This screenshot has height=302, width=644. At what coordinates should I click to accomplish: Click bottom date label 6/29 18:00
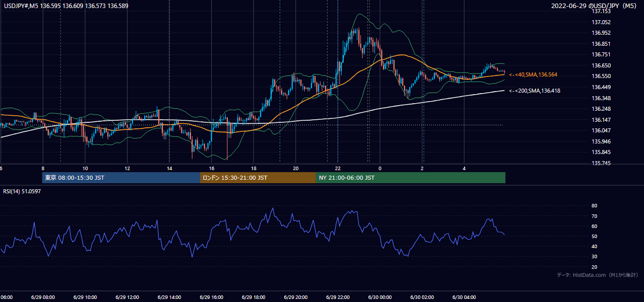pyautogui.click(x=253, y=297)
